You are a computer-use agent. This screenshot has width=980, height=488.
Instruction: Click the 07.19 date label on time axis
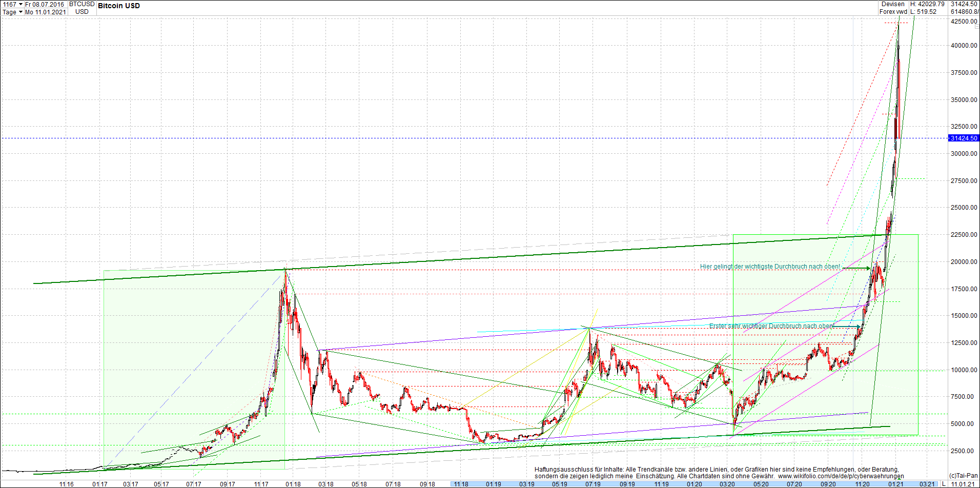click(593, 484)
